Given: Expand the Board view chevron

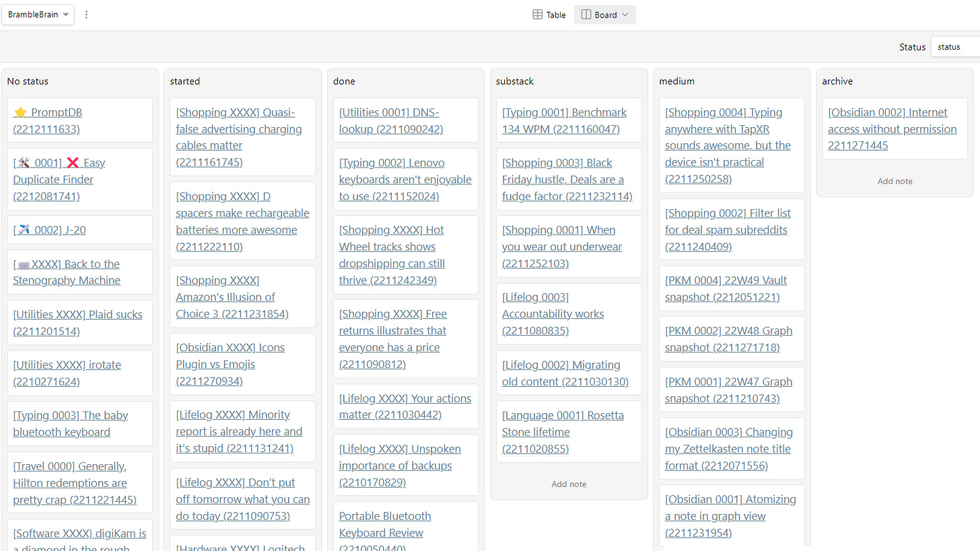Looking at the screenshot, I should pos(625,15).
